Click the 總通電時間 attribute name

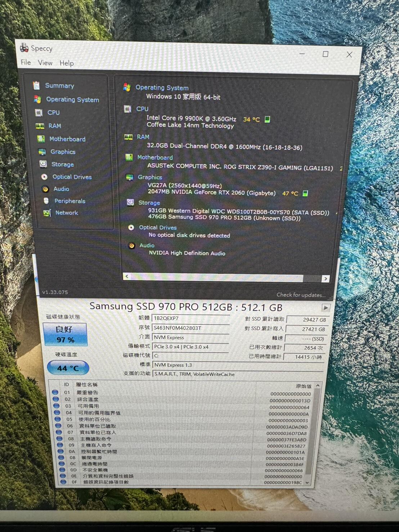[95, 464]
